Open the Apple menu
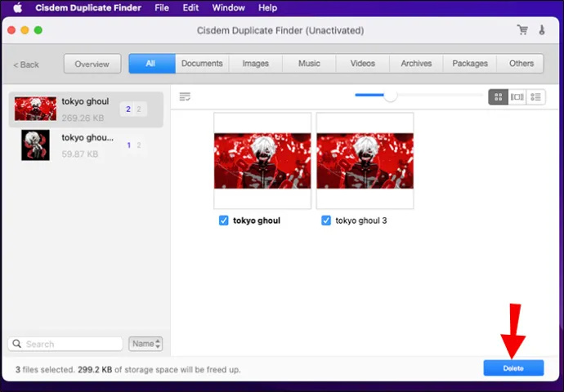564x392 pixels. (x=18, y=7)
